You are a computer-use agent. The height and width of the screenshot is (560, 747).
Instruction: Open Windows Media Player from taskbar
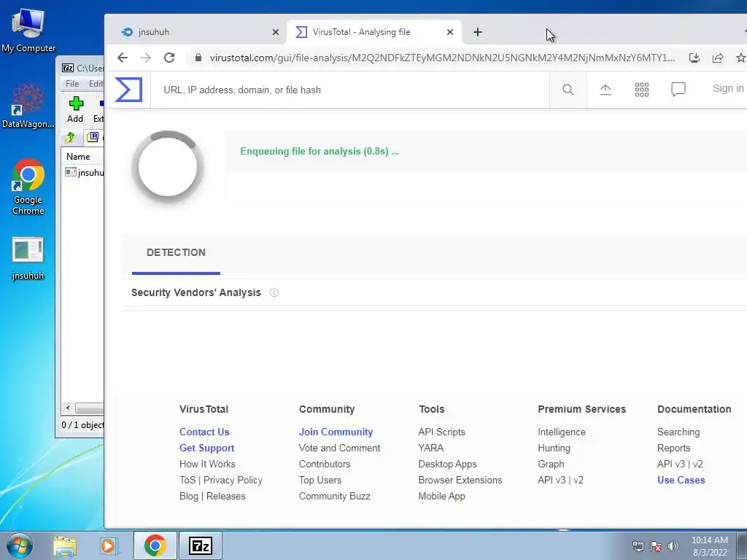pos(109,545)
